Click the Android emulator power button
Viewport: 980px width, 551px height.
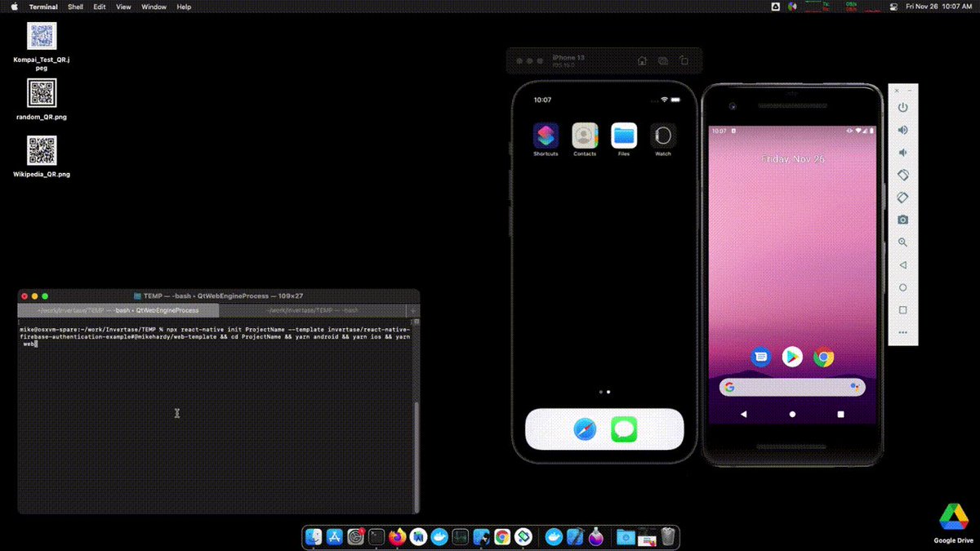902,108
